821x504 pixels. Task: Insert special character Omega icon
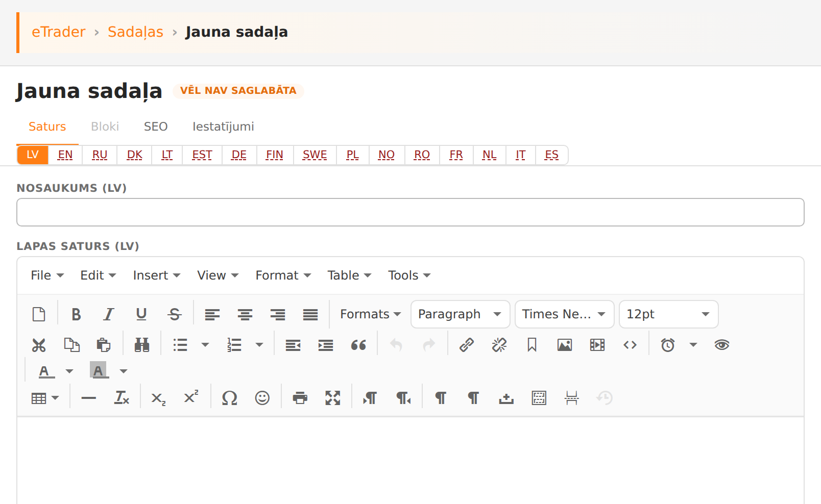click(x=230, y=398)
